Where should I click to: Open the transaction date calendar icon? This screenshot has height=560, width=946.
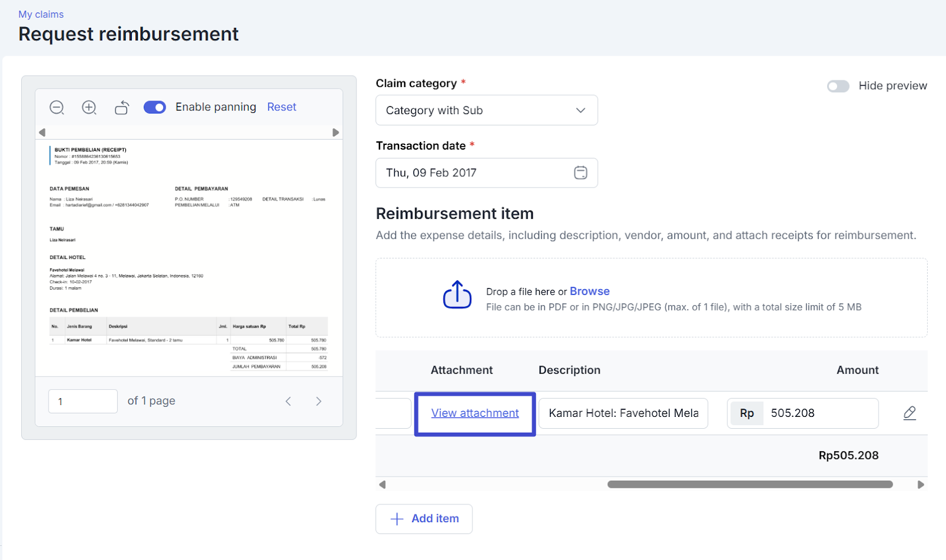coord(580,173)
